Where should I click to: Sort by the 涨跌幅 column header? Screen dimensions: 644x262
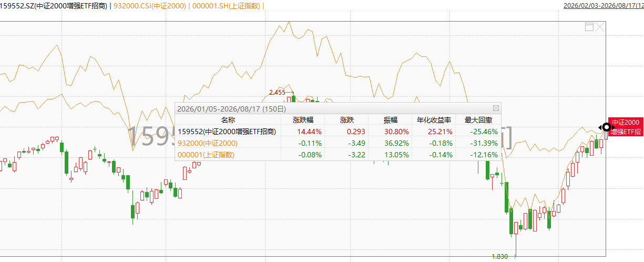(303, 120)
